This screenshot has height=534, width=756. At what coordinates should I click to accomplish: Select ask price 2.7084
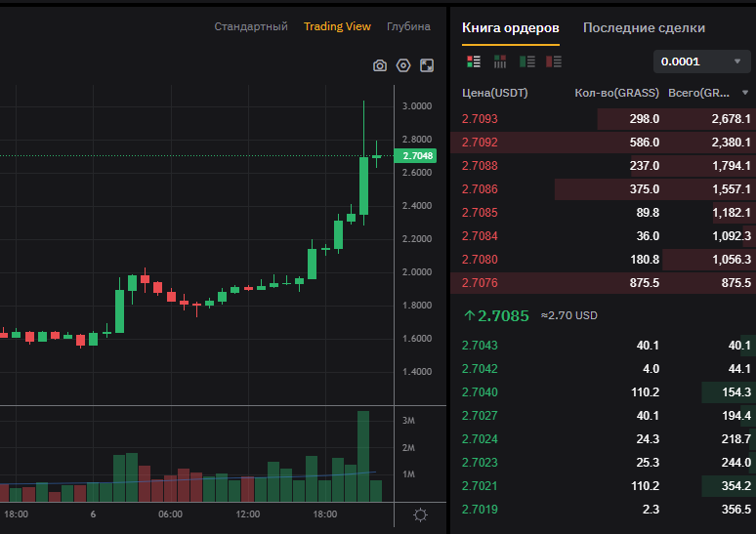(480, 236)
